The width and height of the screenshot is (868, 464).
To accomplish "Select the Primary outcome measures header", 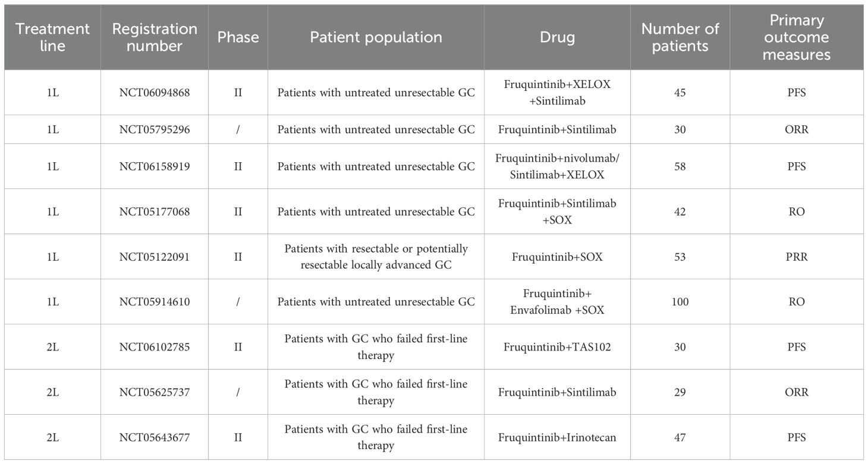I will 797,37.
